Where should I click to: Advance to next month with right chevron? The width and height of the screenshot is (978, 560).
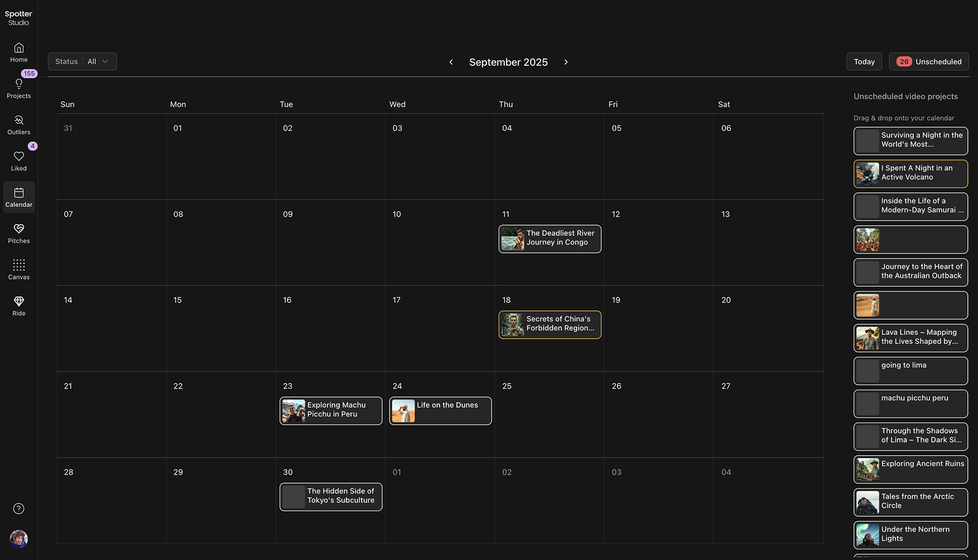point(566,62)
